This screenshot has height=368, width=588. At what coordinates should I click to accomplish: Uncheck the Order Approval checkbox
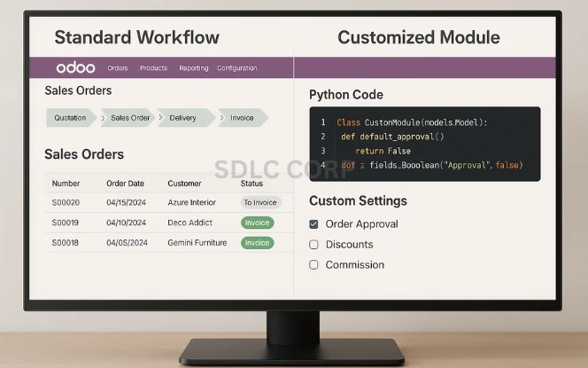[x=313, y=224]
